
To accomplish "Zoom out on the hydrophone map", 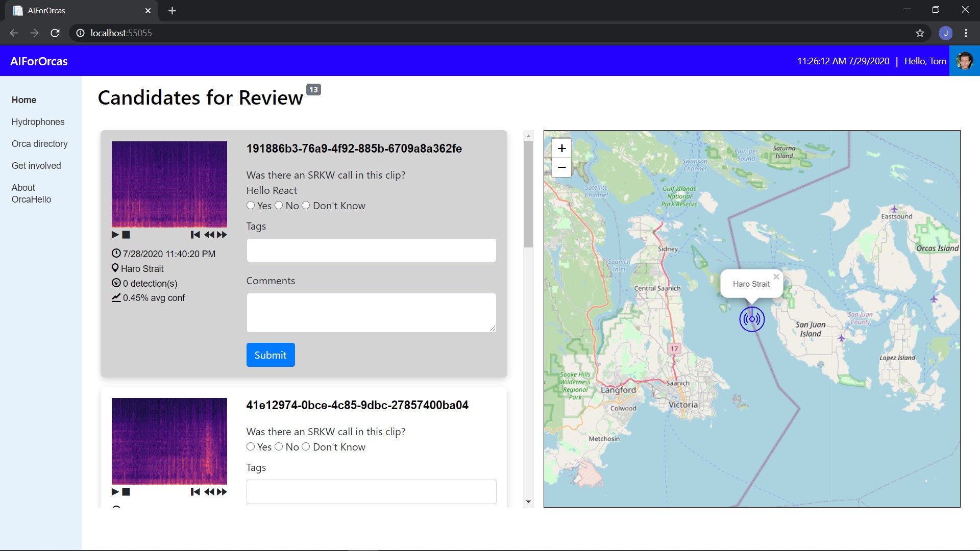I will point(561,167).
